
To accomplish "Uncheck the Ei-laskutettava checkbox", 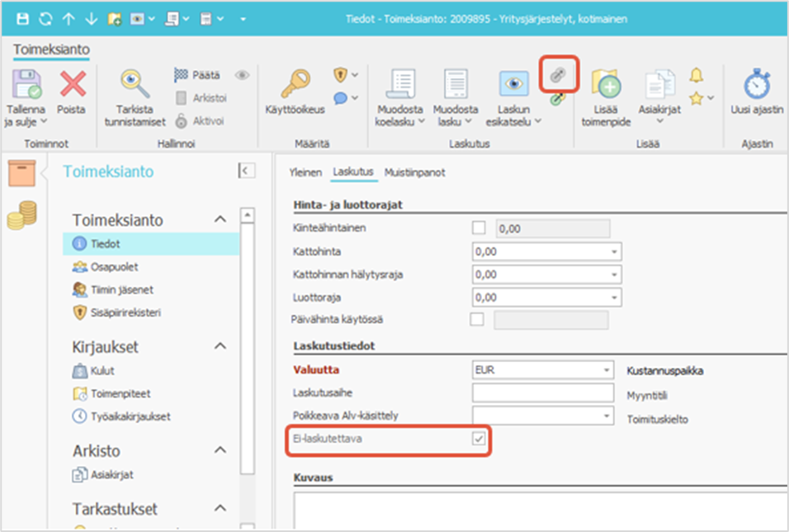I will pos(478,439).
